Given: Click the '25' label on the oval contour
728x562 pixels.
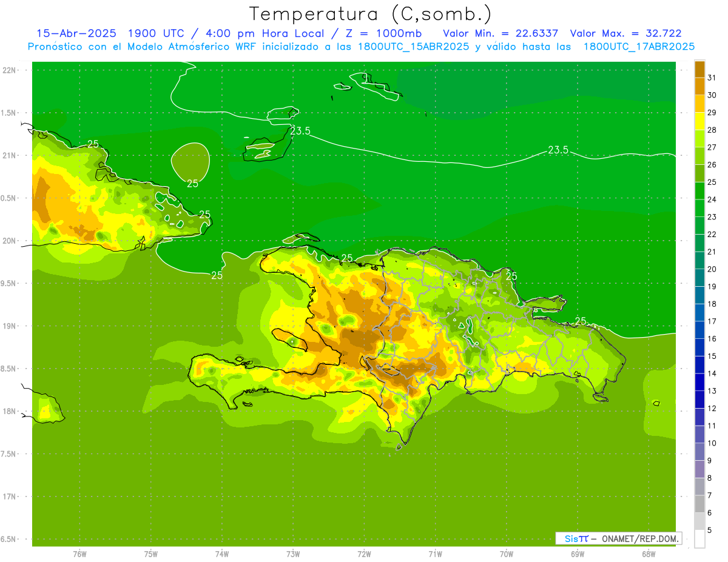Looking at the screenshot, I should point(192,184).
